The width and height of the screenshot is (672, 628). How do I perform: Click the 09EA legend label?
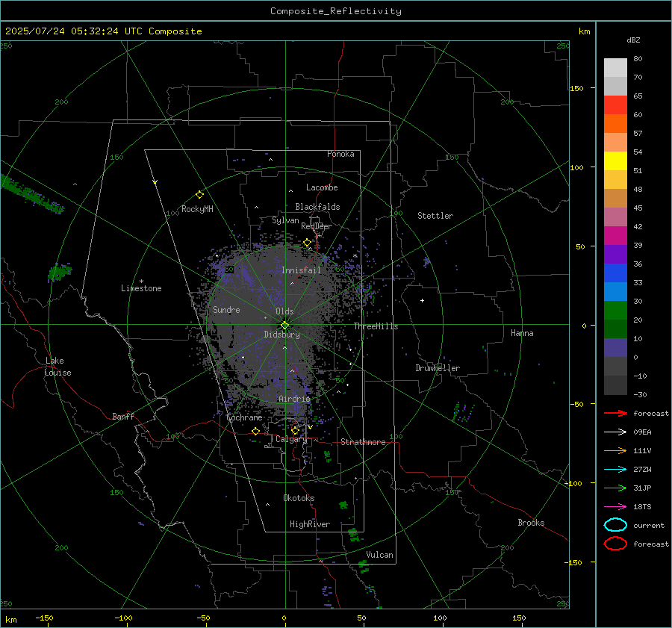pos(642,432)
